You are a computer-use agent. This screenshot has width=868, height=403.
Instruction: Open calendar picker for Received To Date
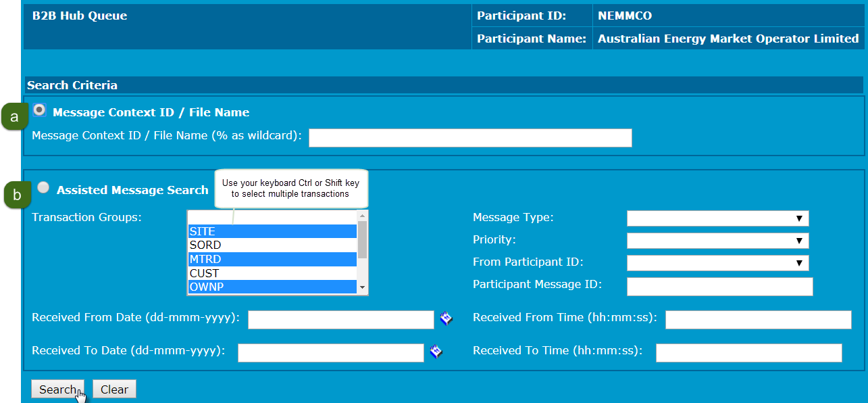click(x=436, y=352)
